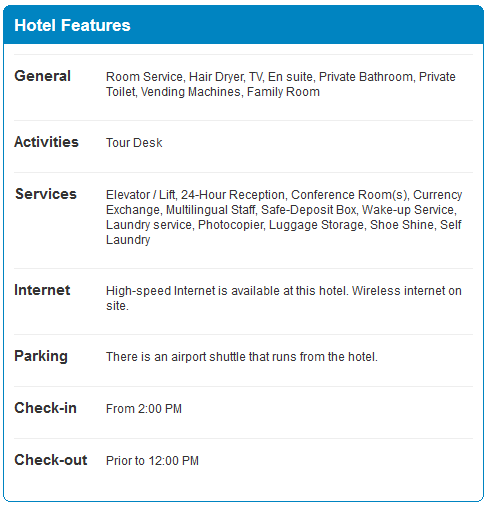This screenshot has height=506, width=489.
Task: Select the General section label
Action: (42, 76)
